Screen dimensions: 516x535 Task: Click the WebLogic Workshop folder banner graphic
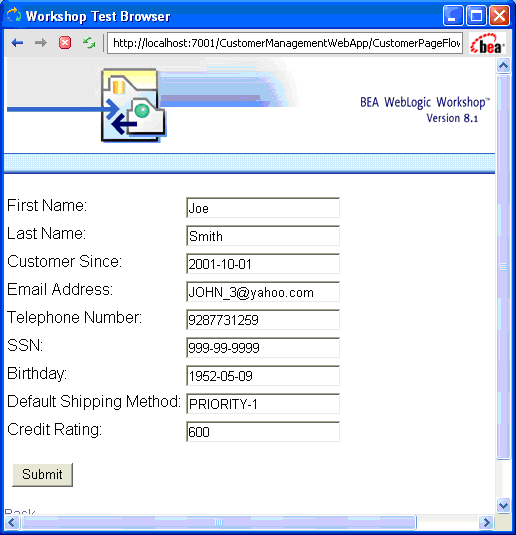tap(133, 105)
